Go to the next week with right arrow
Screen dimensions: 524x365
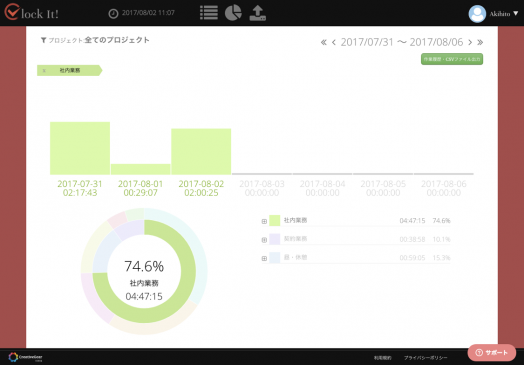point(470,42)
